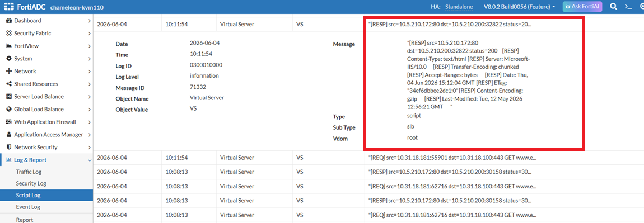
Task: Click the Web Application Firewall icon
Action: (8, 122)
